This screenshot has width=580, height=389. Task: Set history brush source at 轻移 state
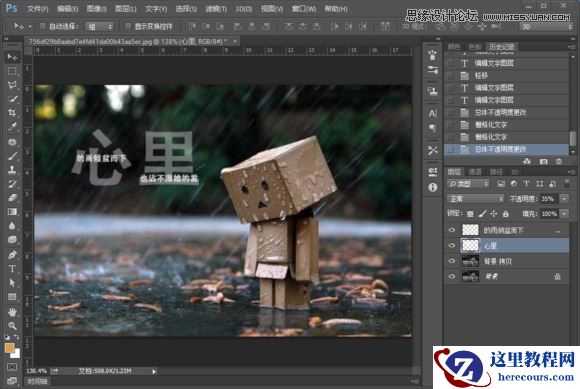click(450, 75)
